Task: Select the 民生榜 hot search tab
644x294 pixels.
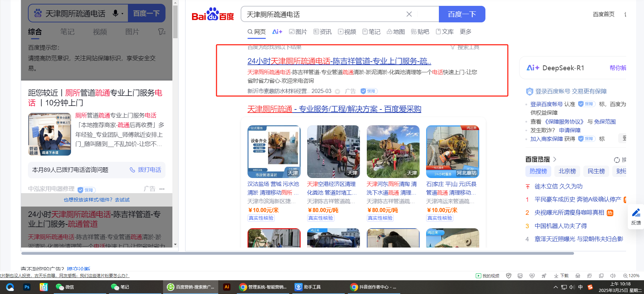Action: (x=596, y=171)
